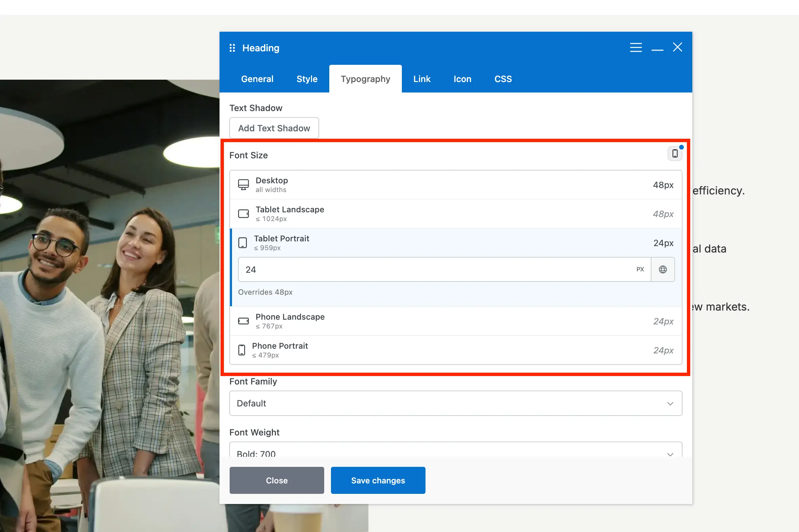
Task: Click the office team photo on the page
Action: coord(109,305)
